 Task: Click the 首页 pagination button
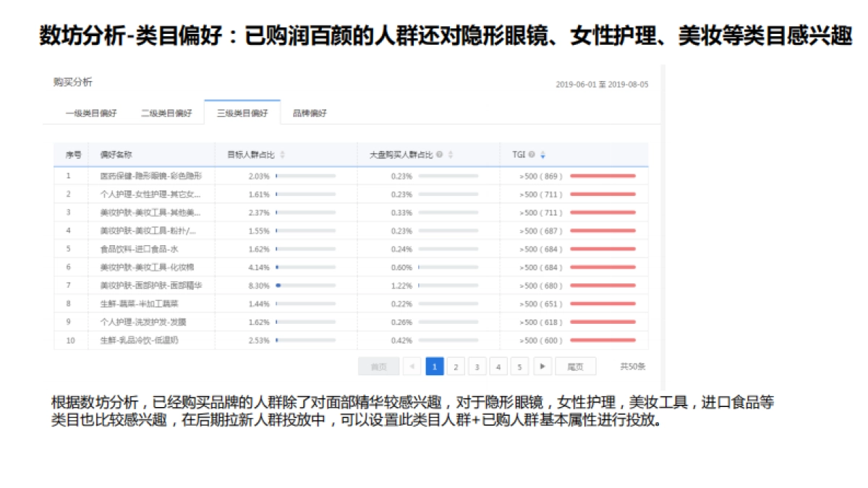378,367
